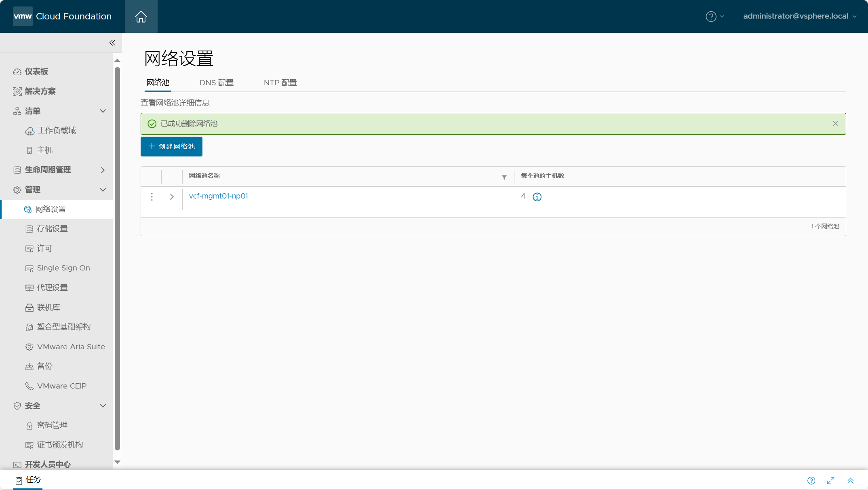Switch to the 网络池 tab
868x490 pixels.
(158, 82)
